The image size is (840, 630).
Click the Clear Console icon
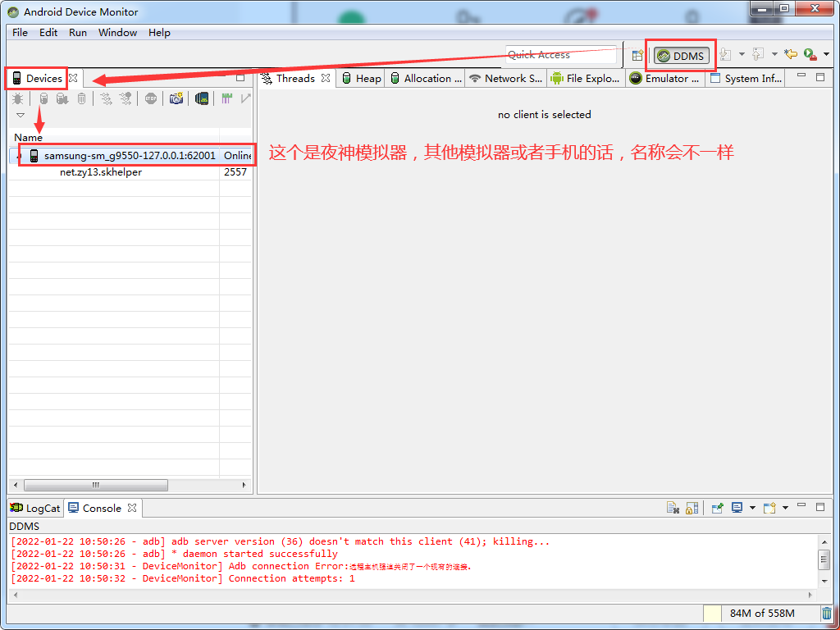coord(673,508)
